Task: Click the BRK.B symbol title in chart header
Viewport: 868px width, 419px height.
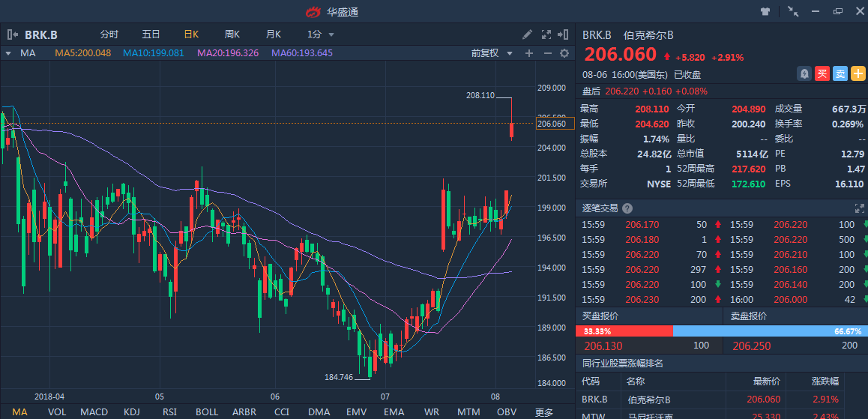Action: (x=41, y=35)
